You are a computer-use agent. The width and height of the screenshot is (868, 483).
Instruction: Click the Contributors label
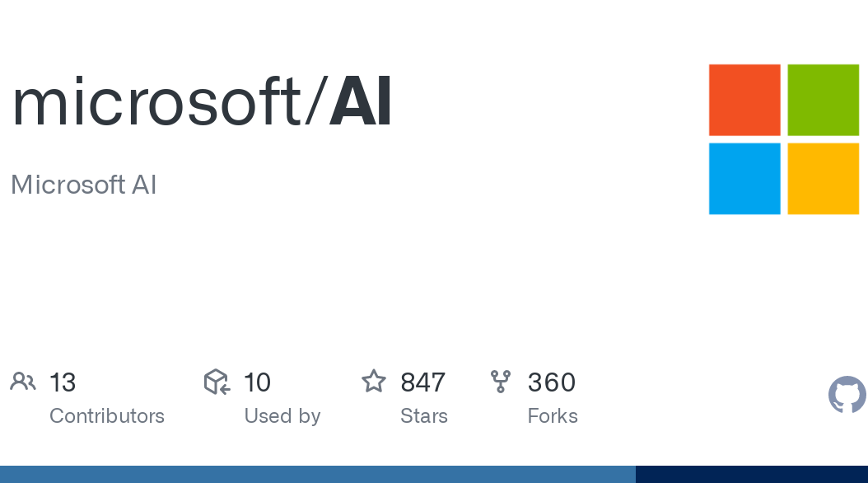pyautogui.click(x=107, y=416)
